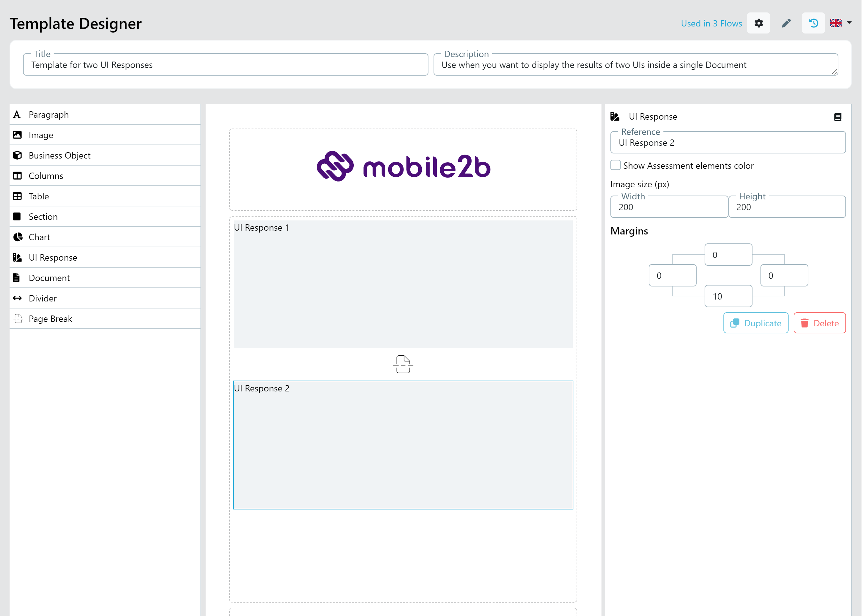Click the left margin input
Viewport: 862px width, 616px height.
pos(672,276)
